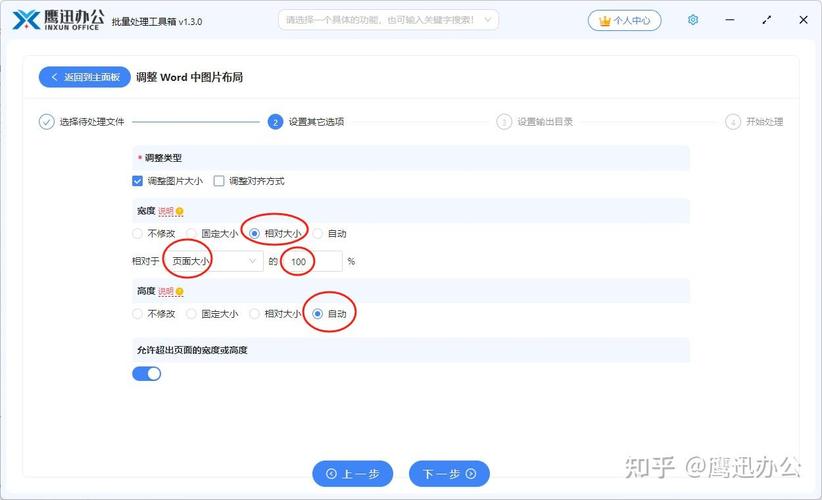
Task: Open the height 说明 link
Action: pos(166,291)
